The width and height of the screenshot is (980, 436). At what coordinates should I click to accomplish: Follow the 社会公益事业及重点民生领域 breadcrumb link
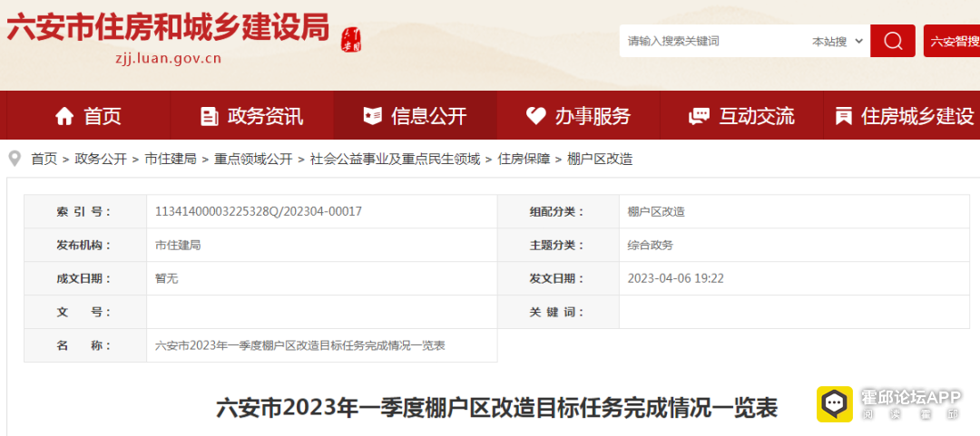point(395,160)
